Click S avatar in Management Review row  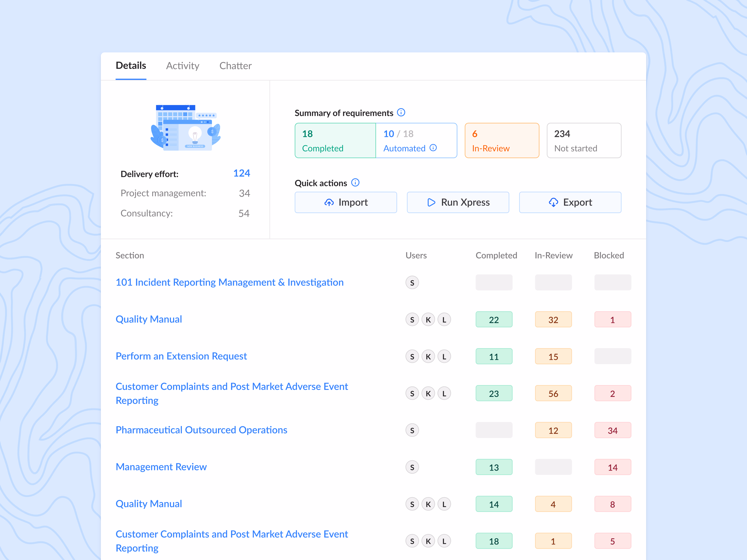pos(412,467)
